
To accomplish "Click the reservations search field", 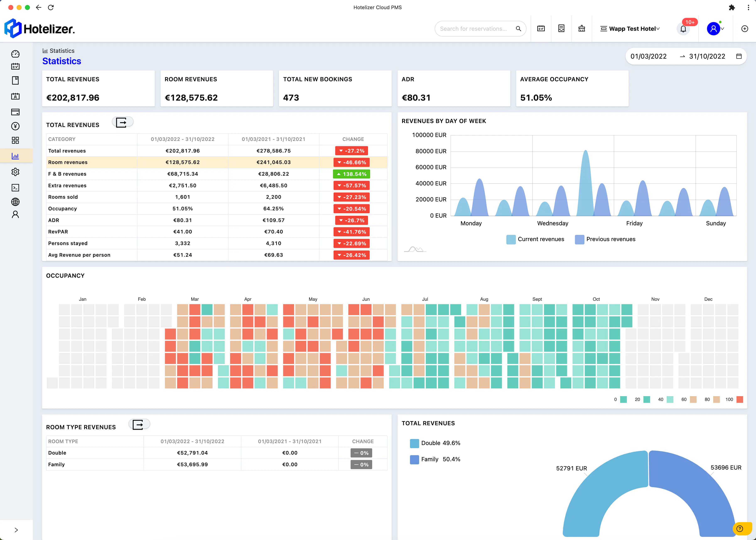I will click(x=475, y=29).
